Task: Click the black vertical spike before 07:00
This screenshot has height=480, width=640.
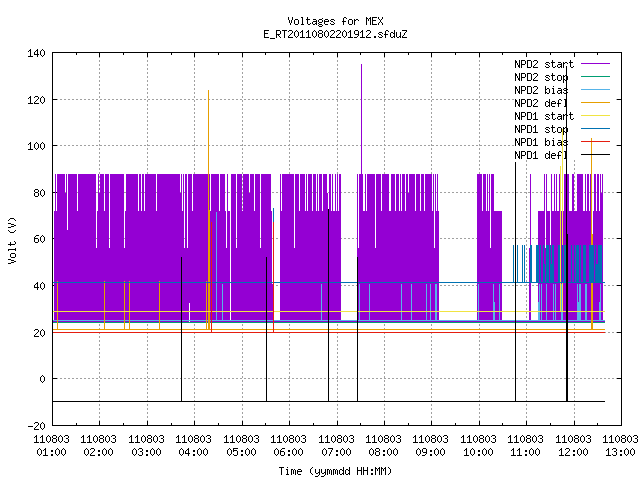Action: click(x=328, y=305)
